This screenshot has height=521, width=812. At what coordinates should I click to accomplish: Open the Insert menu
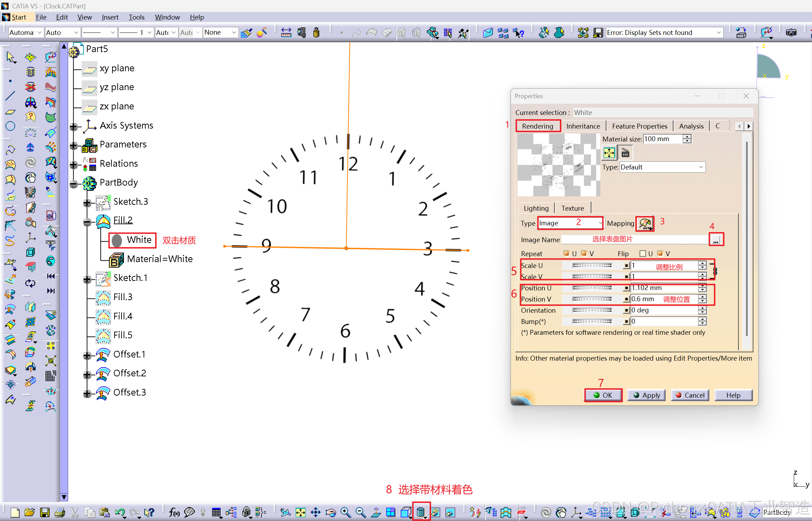(x=110, y=17)
